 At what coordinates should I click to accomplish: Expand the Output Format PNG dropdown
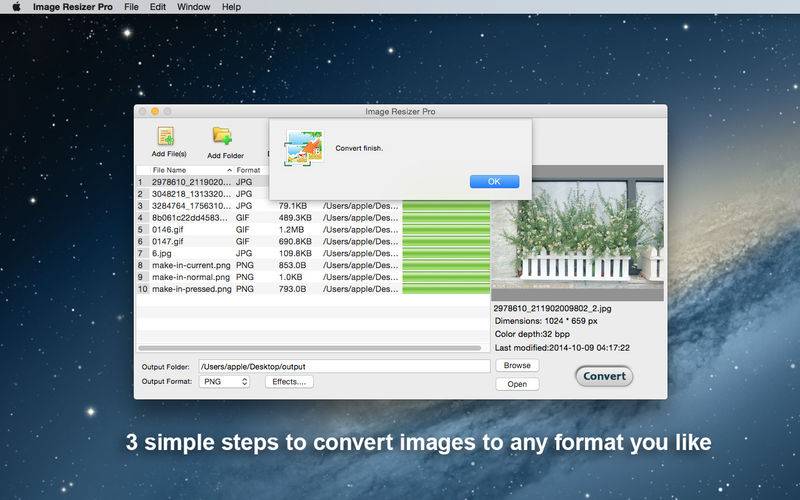pyautogui.click(x=224, y=382)
